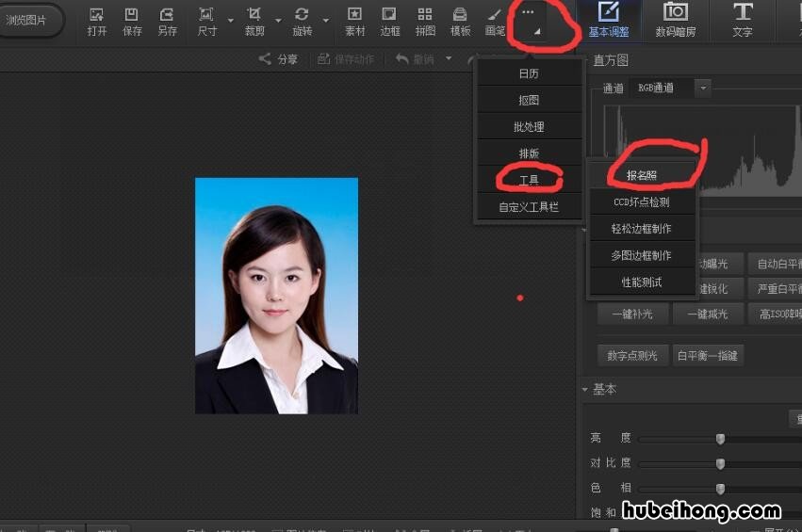Screen dimensions: 802x532
Task: Switch to the 基本调整 tab
Action: [609, 21]
